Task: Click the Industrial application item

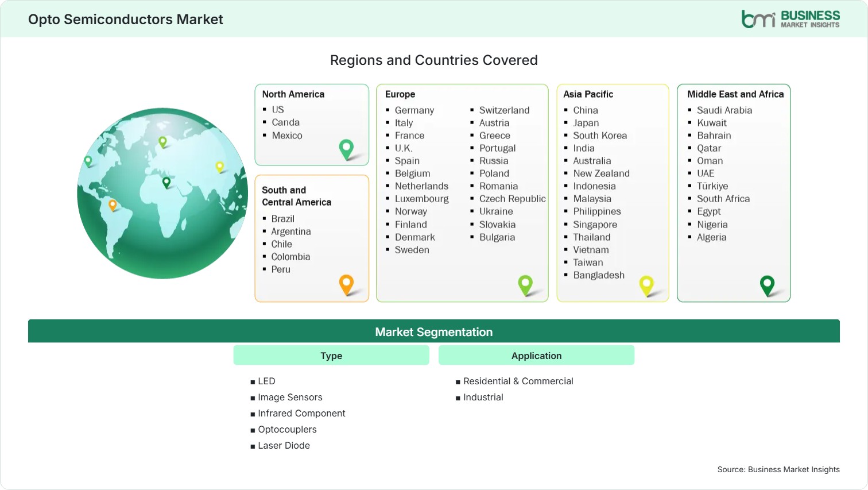Action: point(483,397)
